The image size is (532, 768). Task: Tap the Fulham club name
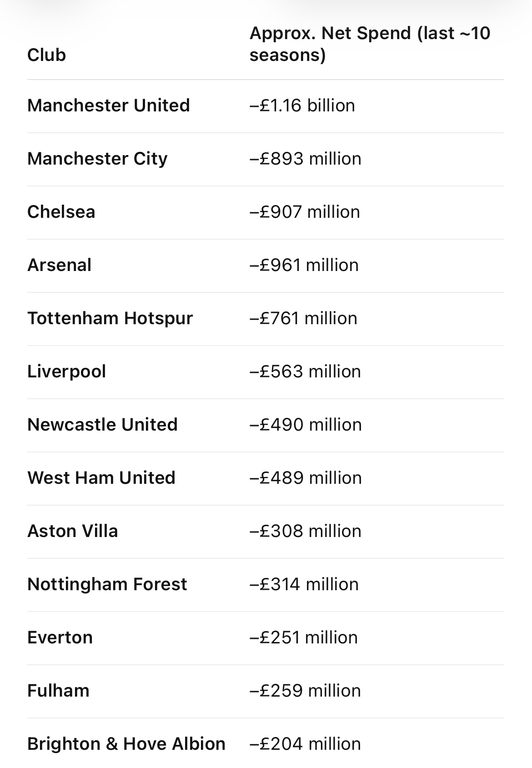59,691
